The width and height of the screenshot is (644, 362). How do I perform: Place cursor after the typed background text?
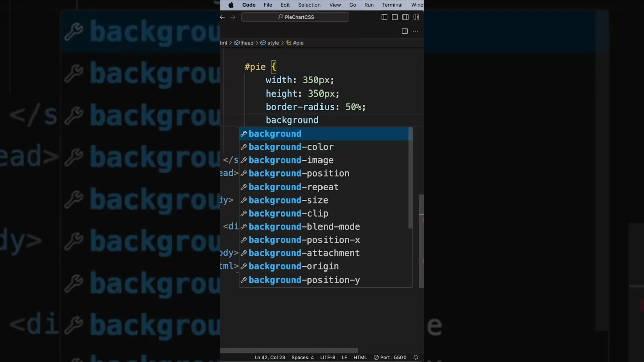[x=319, y=120]
